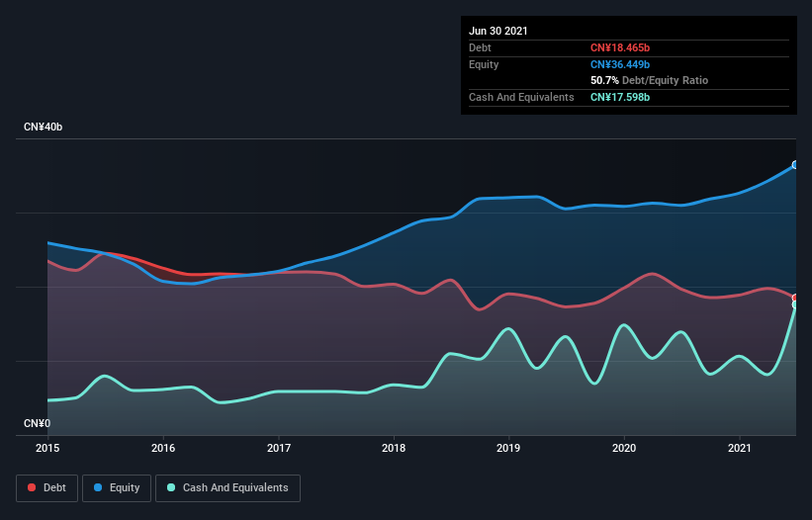
Task: Select the 2021 x-axis label
Action: point(740,448)
